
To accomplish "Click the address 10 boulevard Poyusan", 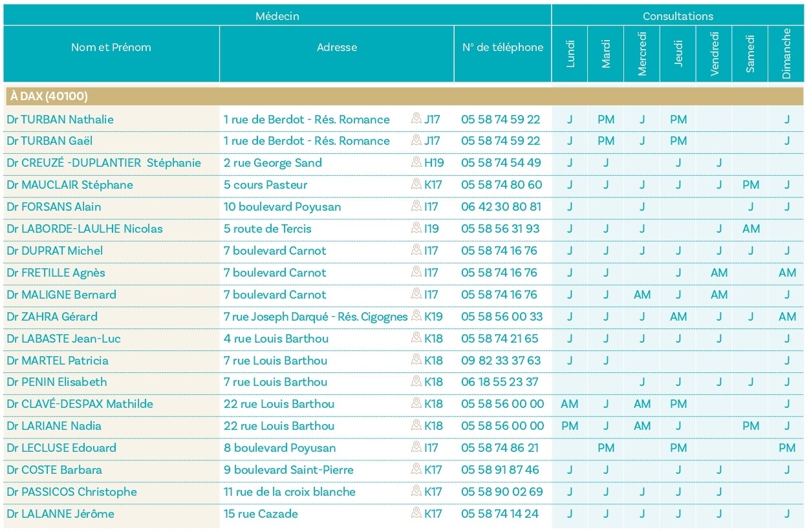I will [x=283, y=206].
